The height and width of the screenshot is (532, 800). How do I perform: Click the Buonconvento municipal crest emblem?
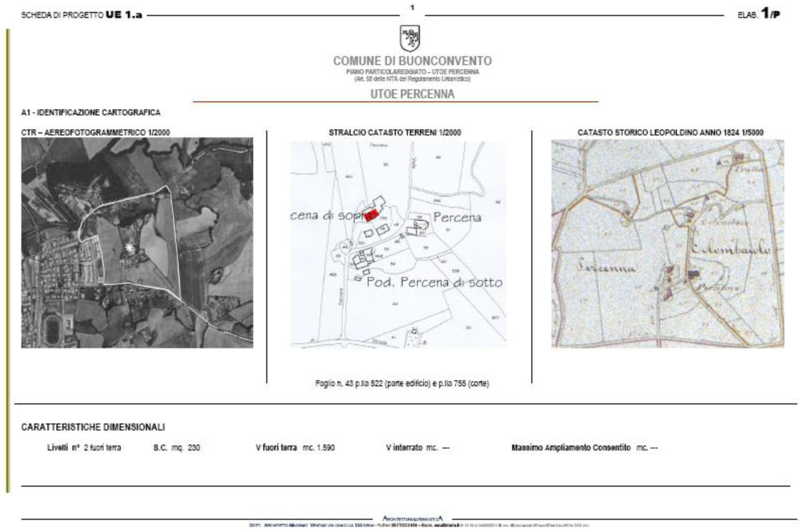pyautogui.click(x=410, y=39)
